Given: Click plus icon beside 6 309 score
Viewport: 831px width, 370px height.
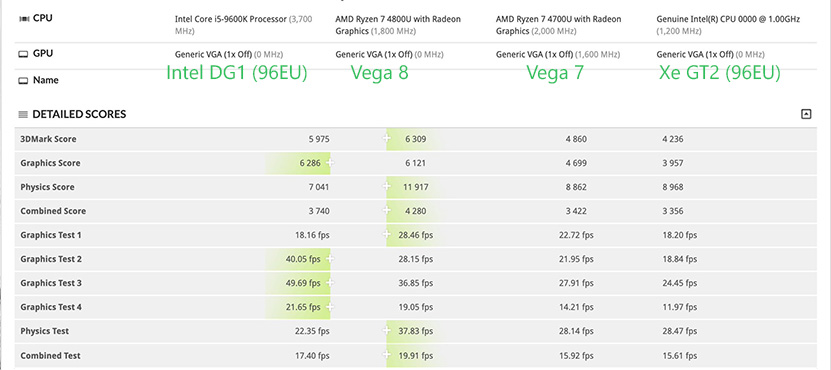Looking at the screenshot, I should click(387, 139).
